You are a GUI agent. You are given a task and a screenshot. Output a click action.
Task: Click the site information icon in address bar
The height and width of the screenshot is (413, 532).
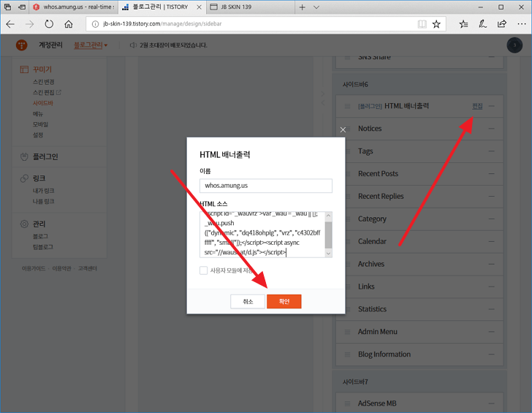tap(95, 23)
